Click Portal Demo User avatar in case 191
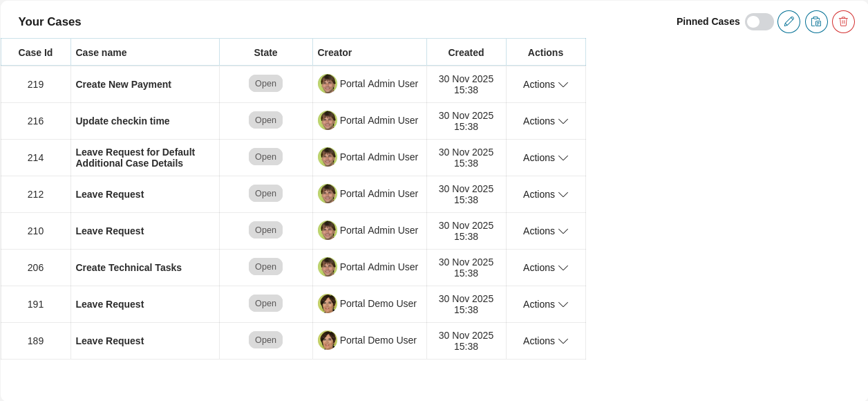Image resolution: width=868 pixels, height=401 pixels. click(x=328, y=304)
